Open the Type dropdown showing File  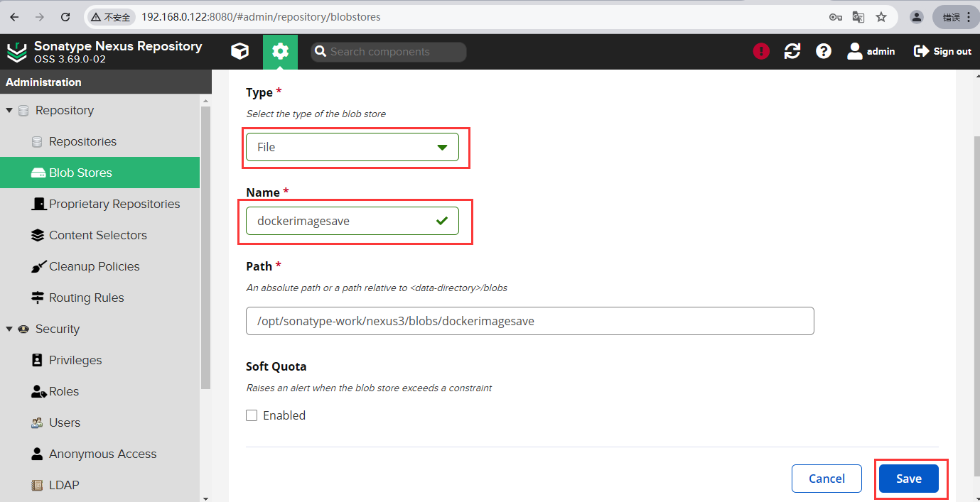click(352, 147)
